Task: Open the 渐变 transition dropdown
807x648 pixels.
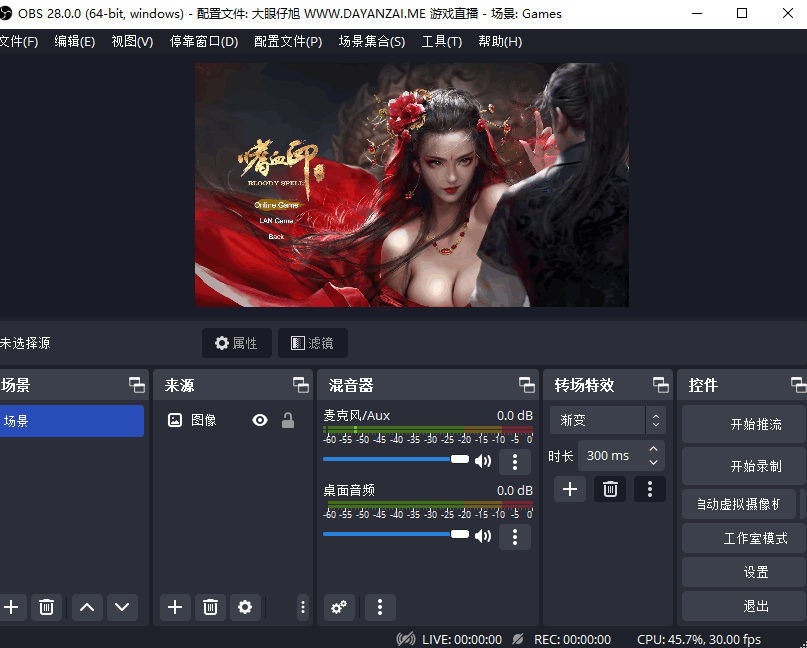Action: tap(608, 421)
